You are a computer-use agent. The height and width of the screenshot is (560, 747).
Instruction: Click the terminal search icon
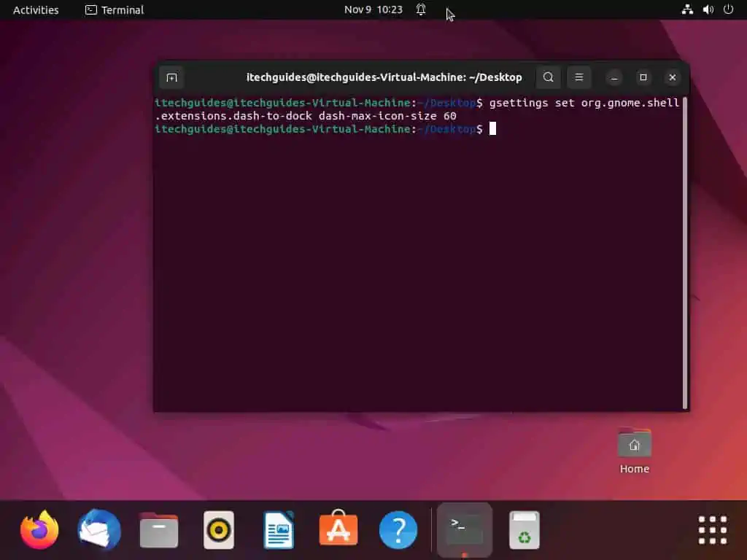(x=549, y=77)
